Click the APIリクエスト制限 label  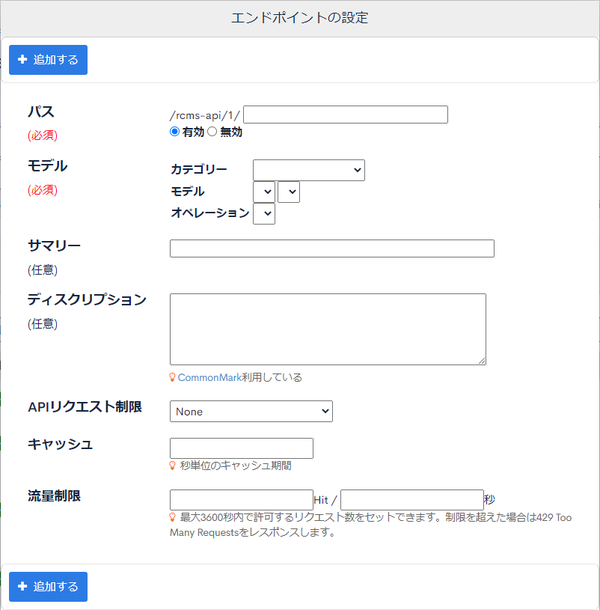[x=85, y=407]
